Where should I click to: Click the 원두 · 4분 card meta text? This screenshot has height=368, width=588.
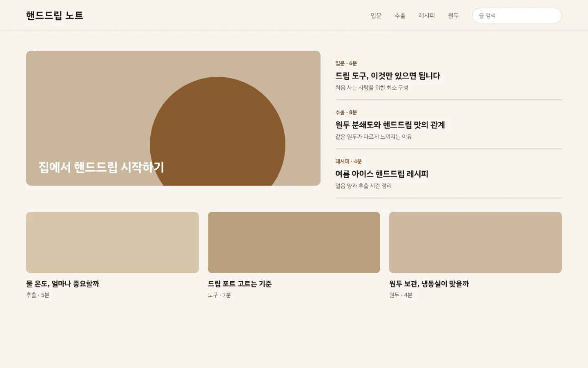[401, 295]
